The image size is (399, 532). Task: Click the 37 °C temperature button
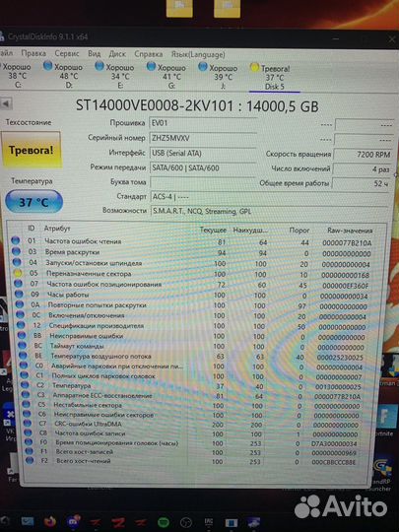coord(33,202)
